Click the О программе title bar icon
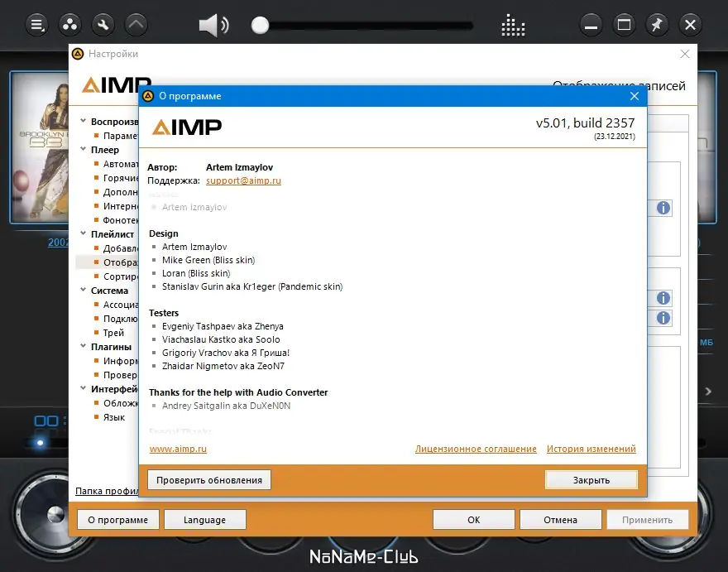Screen dimensions: 728x572 pyautogui.click(x=148, y=96)
